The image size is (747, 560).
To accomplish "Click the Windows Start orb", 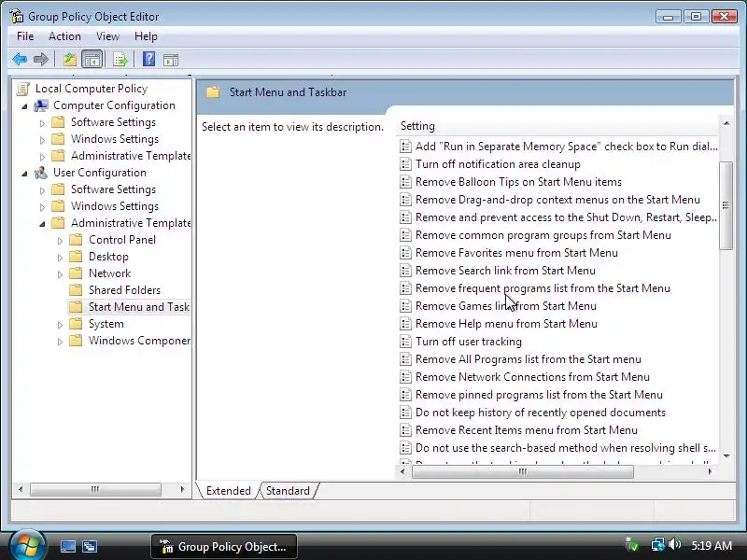I will 26,545.
